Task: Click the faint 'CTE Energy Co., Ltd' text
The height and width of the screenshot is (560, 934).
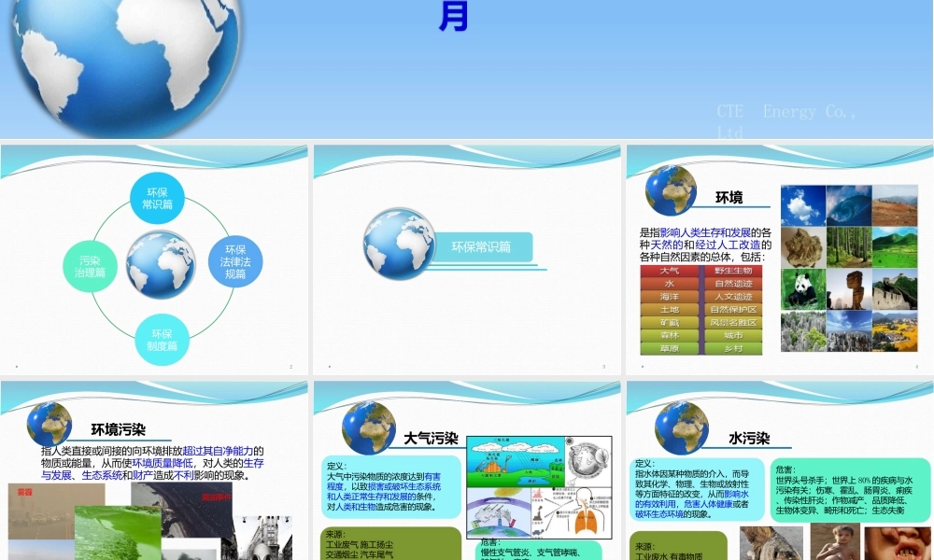Action: (x=786, y=121)
